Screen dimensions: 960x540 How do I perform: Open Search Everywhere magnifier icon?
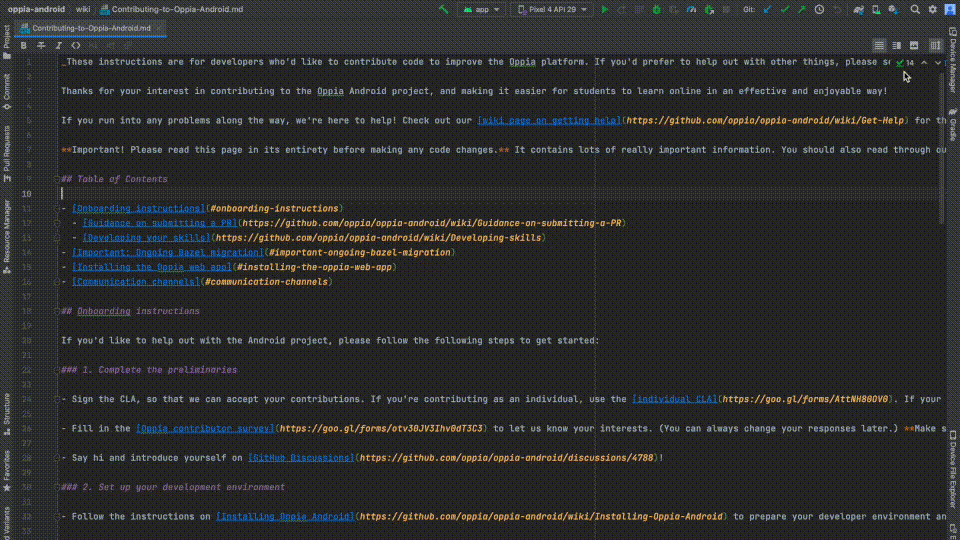(x=915, y=9)
